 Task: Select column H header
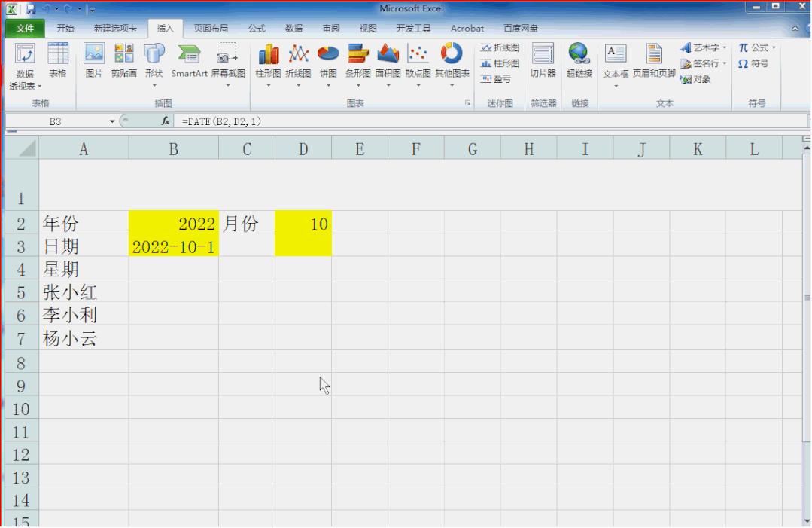(x=528, y=149)
